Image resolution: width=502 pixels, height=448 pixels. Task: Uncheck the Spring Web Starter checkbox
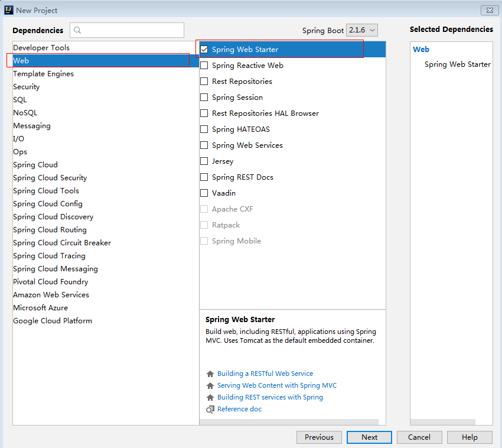204,49
